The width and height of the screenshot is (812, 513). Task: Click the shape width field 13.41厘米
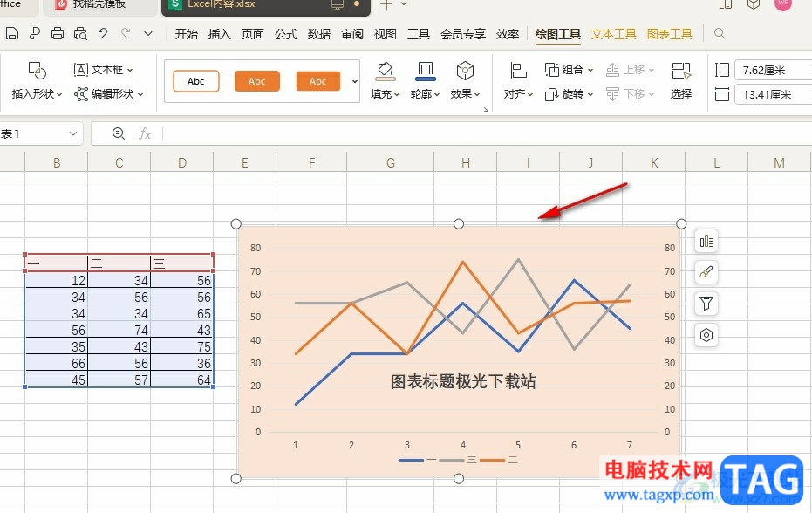[x=773, y=95]
